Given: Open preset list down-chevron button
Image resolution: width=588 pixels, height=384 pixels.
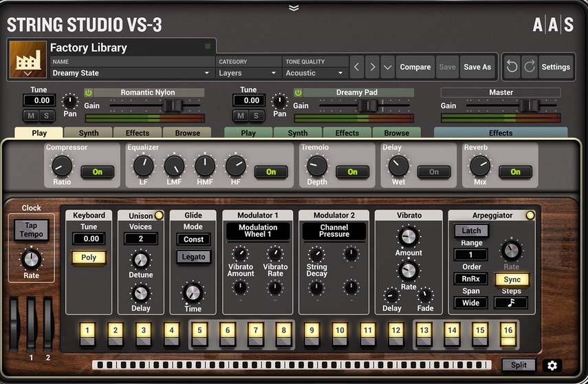Looking at the screenshot, I should coord(387,67).
